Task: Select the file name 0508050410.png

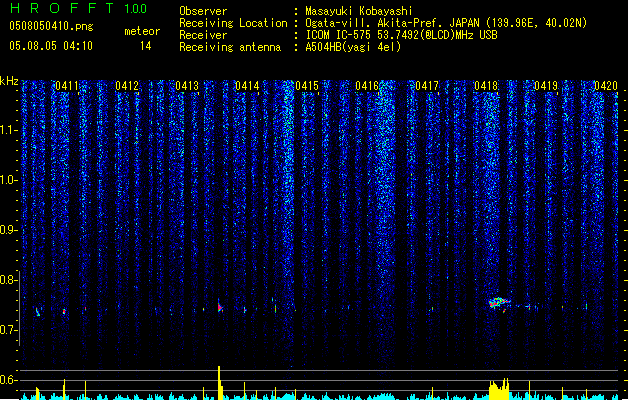Action: pos(51,26)
